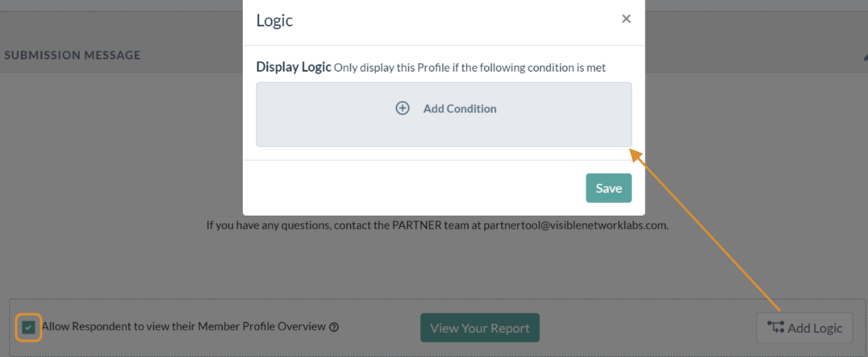Click the Allow Respondent checkbox label text
The image size is (868, 357).
184,326
